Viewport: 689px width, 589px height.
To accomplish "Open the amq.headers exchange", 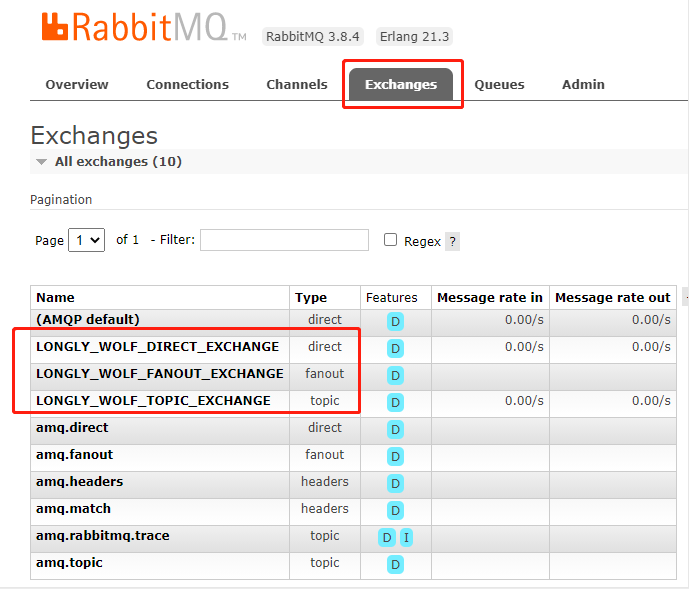I will (x=80, y=482).
